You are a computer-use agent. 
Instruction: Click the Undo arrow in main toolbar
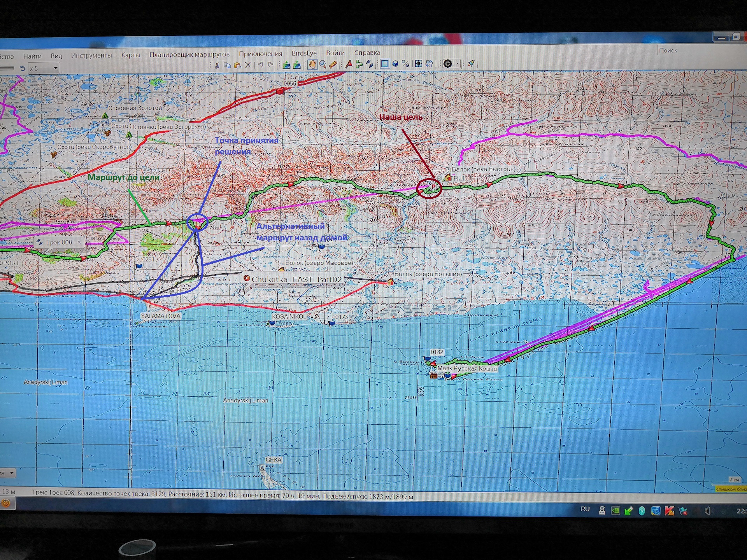(x=260, y=65)
